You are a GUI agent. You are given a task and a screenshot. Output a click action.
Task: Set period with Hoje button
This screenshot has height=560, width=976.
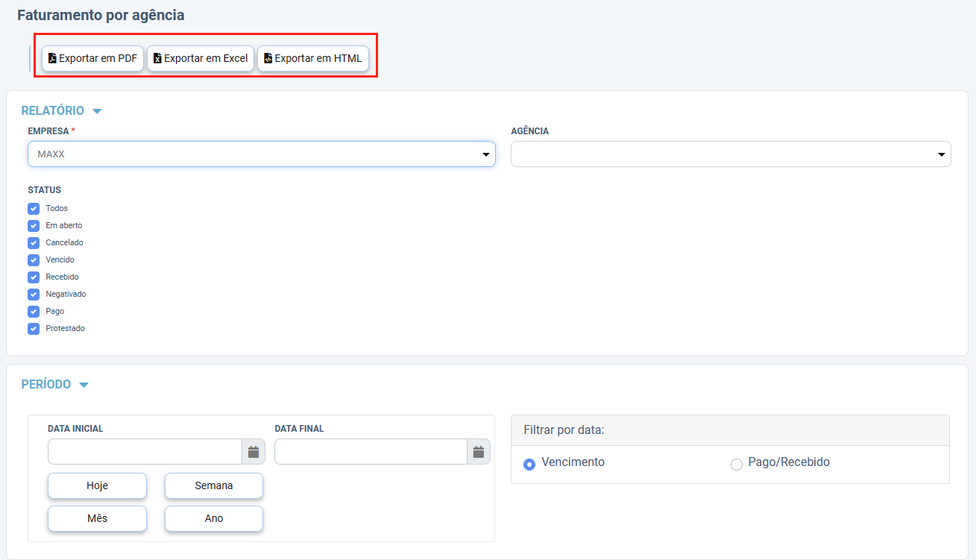tap(97, 485)
